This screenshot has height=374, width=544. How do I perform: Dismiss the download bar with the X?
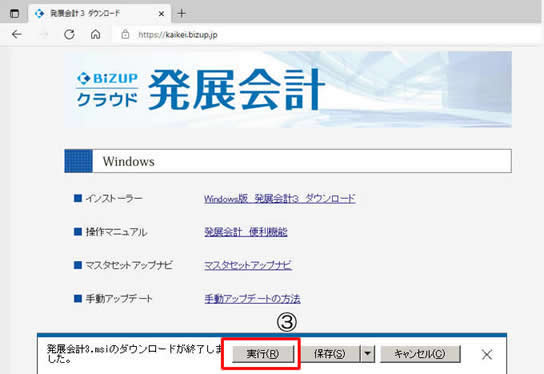tap(487, 355)
